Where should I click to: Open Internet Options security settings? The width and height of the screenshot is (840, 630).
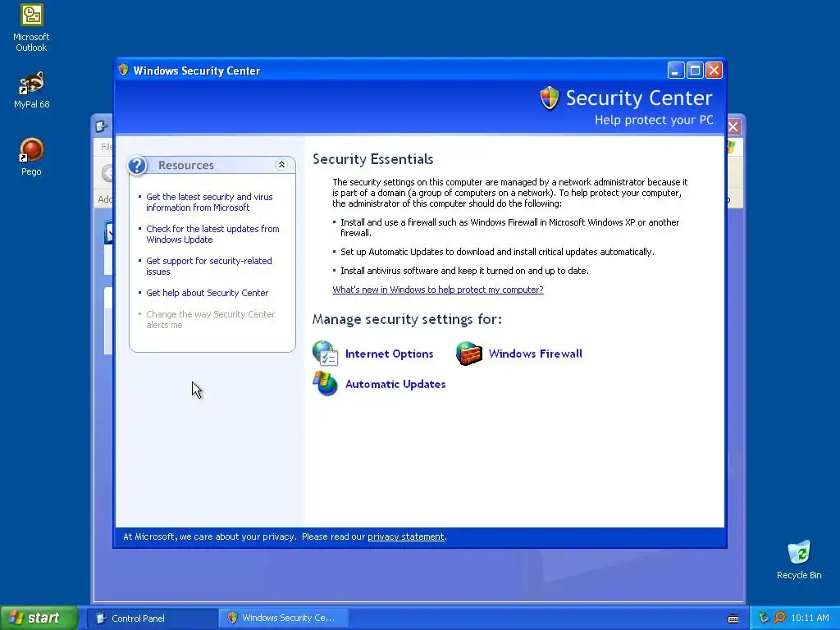point(389,354)
